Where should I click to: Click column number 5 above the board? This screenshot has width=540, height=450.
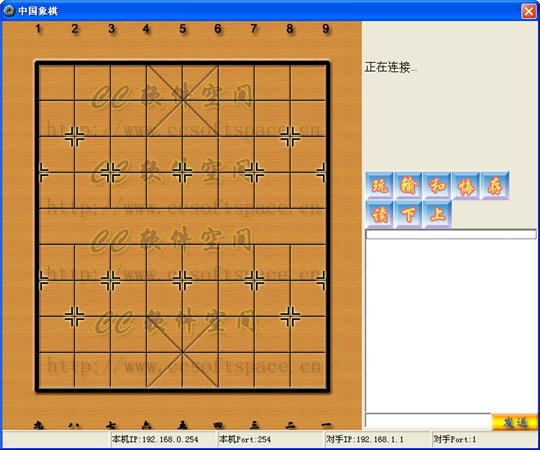(x=183, y=29)
